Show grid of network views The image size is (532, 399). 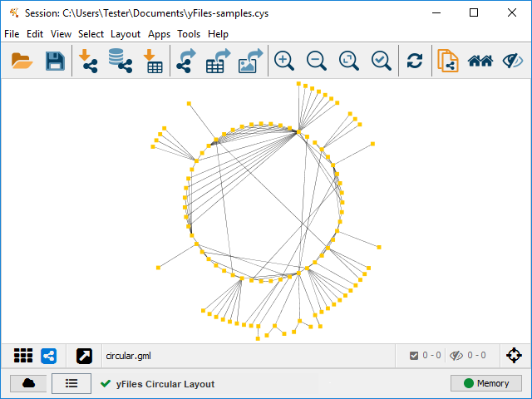click(23, 356)
